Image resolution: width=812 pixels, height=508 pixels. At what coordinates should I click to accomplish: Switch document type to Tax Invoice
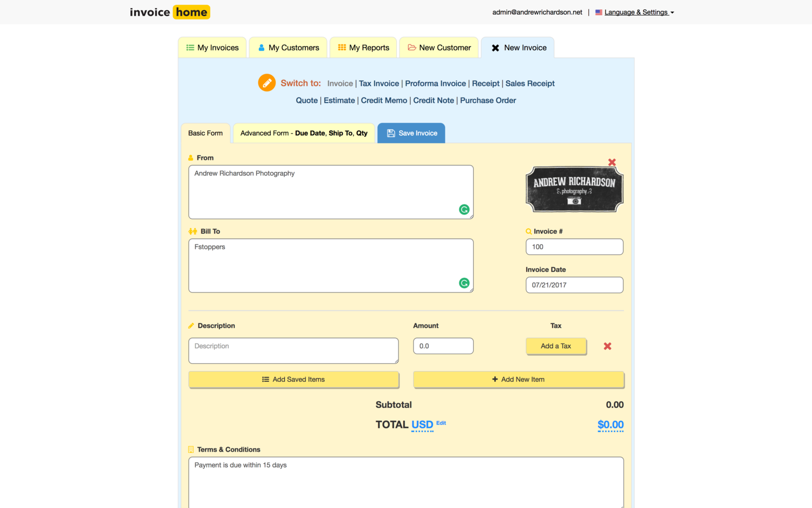point(379,83)
